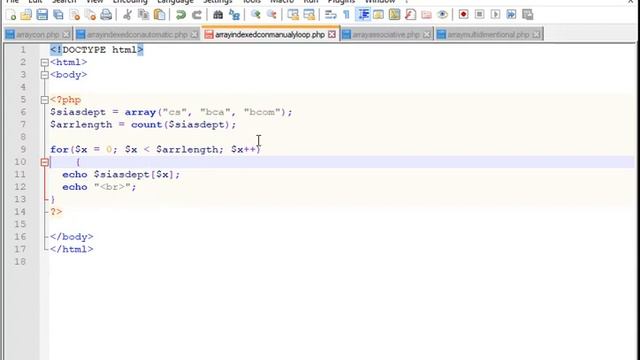
Task: Toggle file monitoring eye icon
Action: tap(442, 15)
